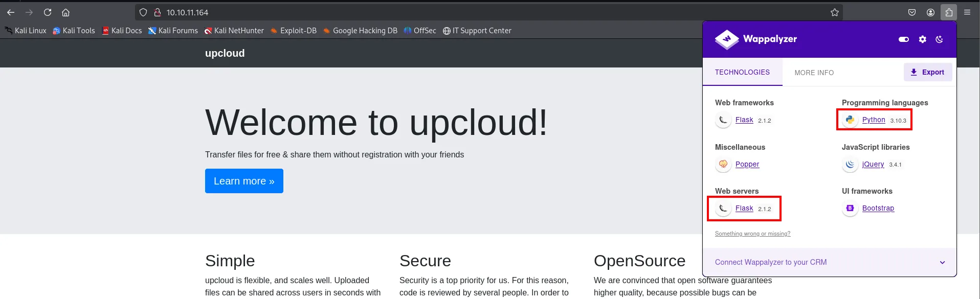The width and height of the screenshot is (980, 299).
Task: Click the 'Welcome to upcloud!' heading
Action: pos(376,123)
